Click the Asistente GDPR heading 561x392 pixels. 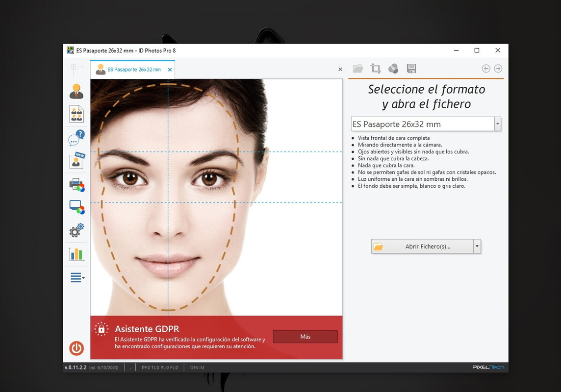(x=147, y=329)
